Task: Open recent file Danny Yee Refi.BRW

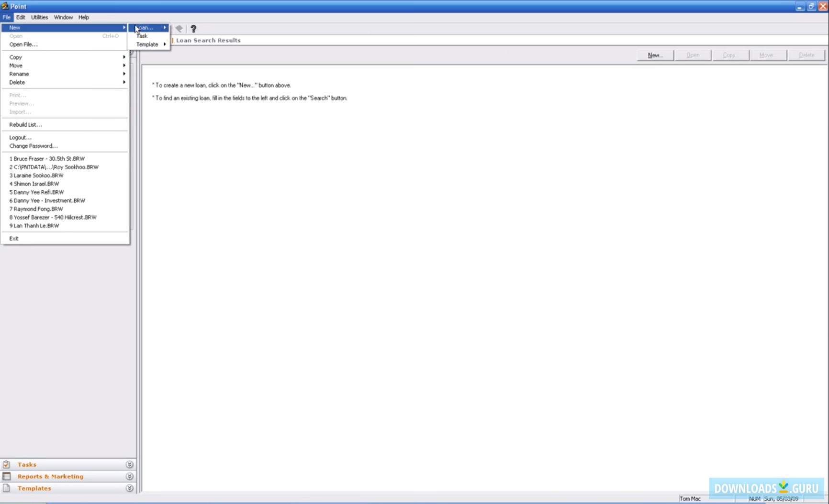Action: [x=65, y=192]
